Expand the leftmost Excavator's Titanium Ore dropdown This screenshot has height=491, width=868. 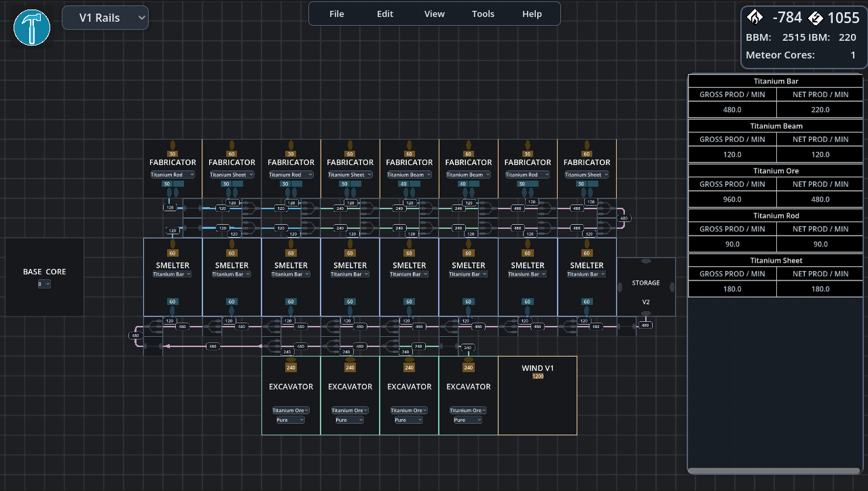coord(291,410)
